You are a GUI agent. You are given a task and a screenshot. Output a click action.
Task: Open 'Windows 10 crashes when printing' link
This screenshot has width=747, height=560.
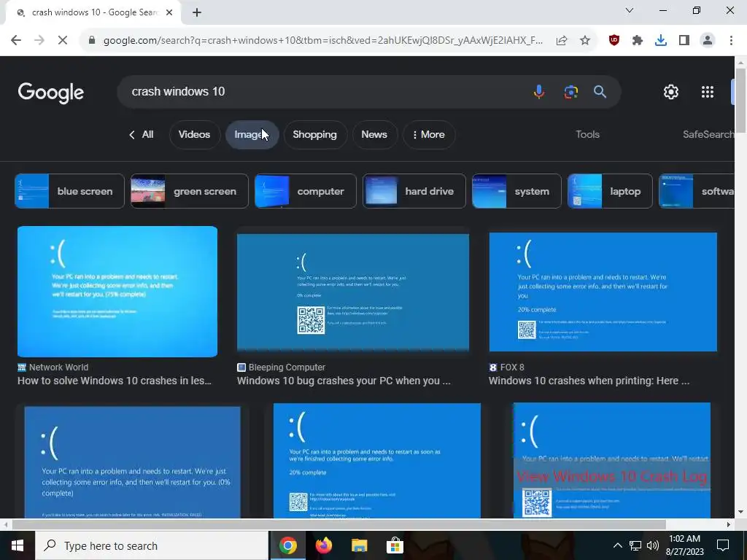pos(589,381)
